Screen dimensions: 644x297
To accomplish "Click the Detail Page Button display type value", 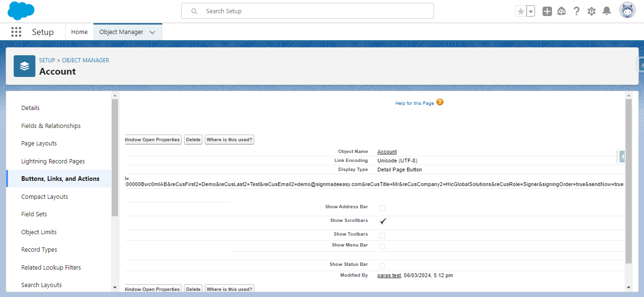I will coord(400,170).
